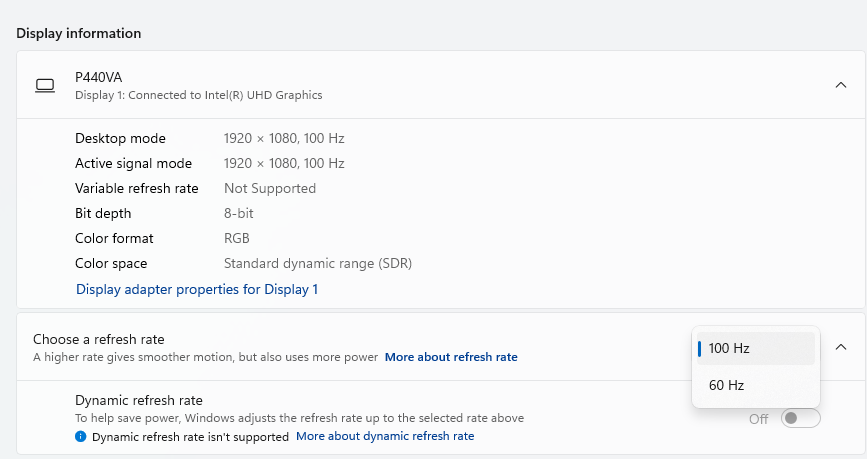Collapse the Choose a refresh rate section

[840, 347]
